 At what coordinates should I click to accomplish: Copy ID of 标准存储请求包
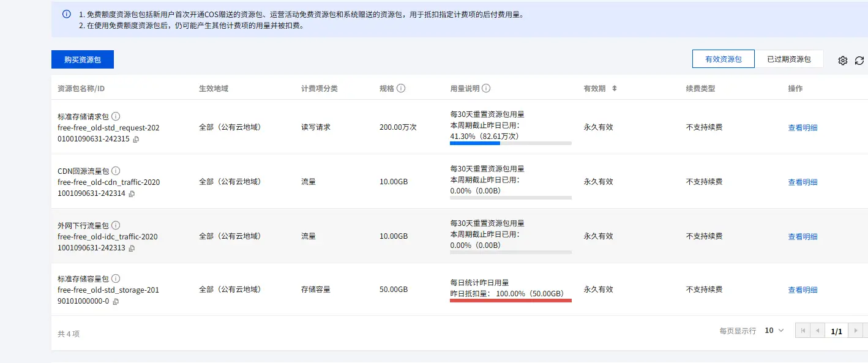(x=136, y=140)
